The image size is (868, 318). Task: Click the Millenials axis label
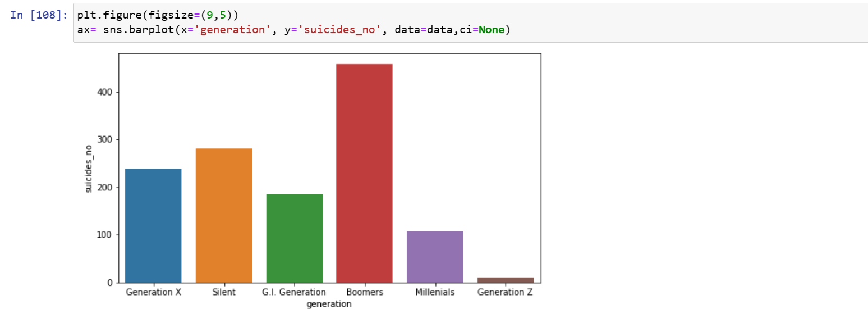tap(435, 293)
